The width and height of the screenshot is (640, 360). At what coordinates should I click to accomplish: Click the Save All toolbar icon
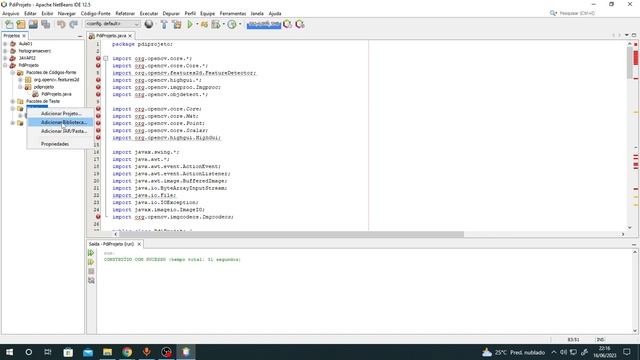pos(45,24)
